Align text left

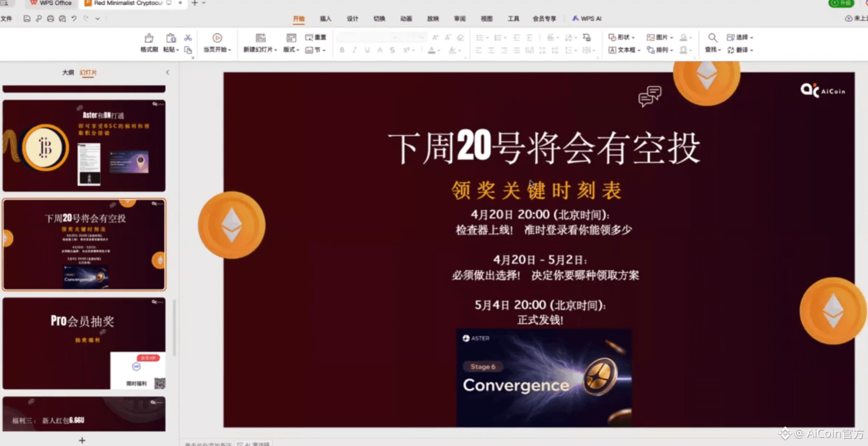478,50
